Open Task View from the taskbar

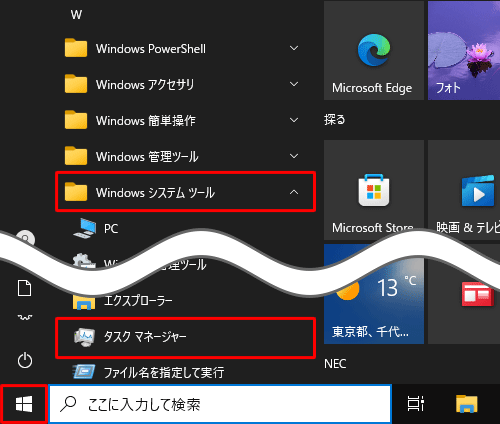pyautogui.click(x=416, y=404)
